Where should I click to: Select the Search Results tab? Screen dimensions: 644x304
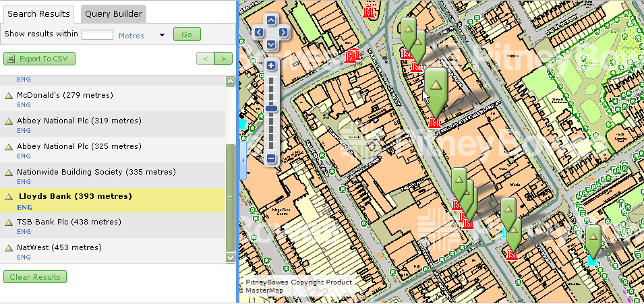click(38, 13)
